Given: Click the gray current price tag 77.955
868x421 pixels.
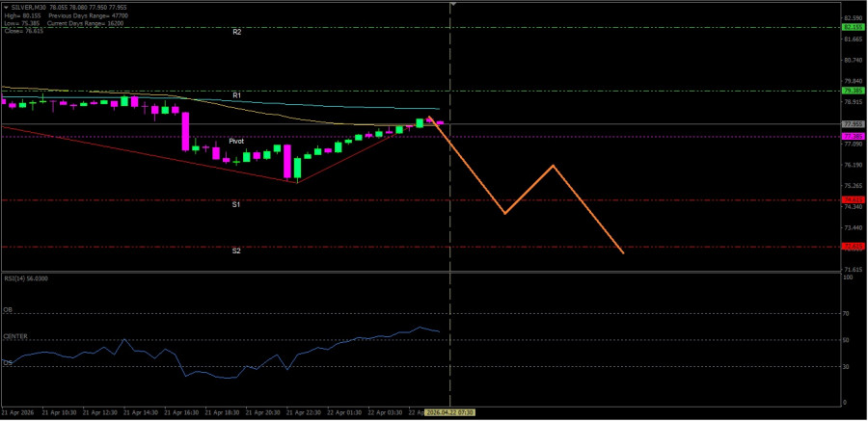Looking at the screenshot, I should 852,124.
